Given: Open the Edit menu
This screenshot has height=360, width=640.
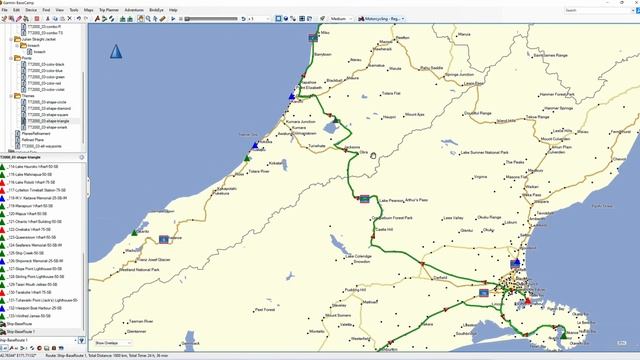Looking at the screenshot, I should [x=16, y=10].
